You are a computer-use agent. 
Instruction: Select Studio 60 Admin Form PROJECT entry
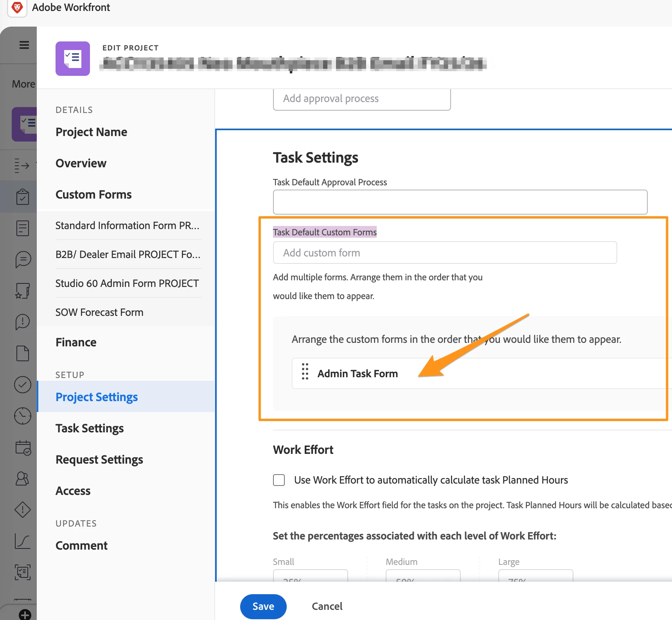[128, 283]
